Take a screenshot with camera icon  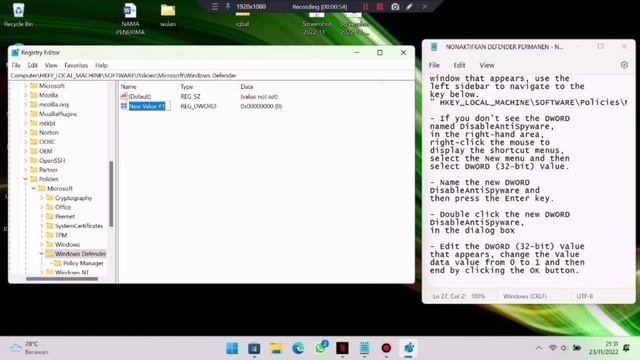[395, 7]
